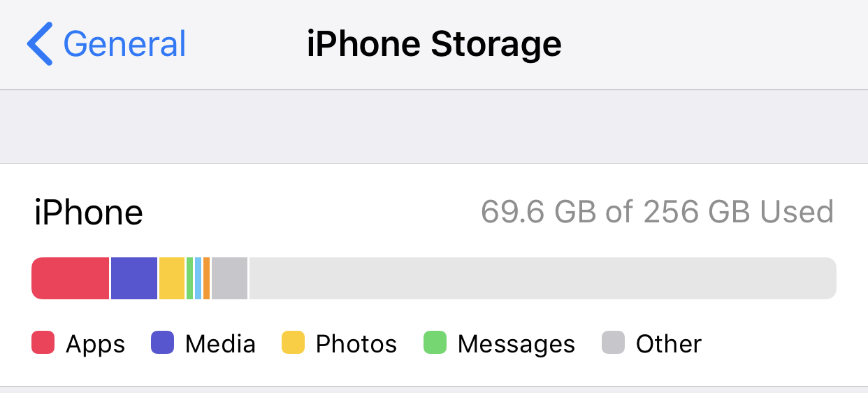Click the yellow Photos segment in storage bar
This screenshot has height=393, width=868.
172,278
